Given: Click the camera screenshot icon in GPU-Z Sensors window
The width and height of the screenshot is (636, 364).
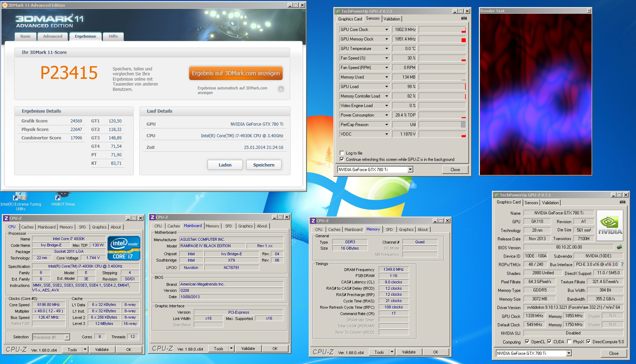Looking at the screenshot, I should (464, 18).
